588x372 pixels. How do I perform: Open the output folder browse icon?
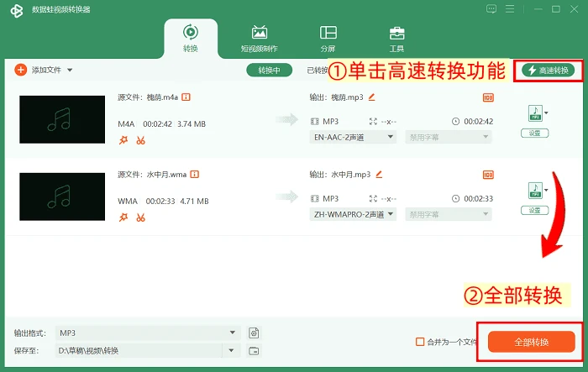(x=254, y=351)
